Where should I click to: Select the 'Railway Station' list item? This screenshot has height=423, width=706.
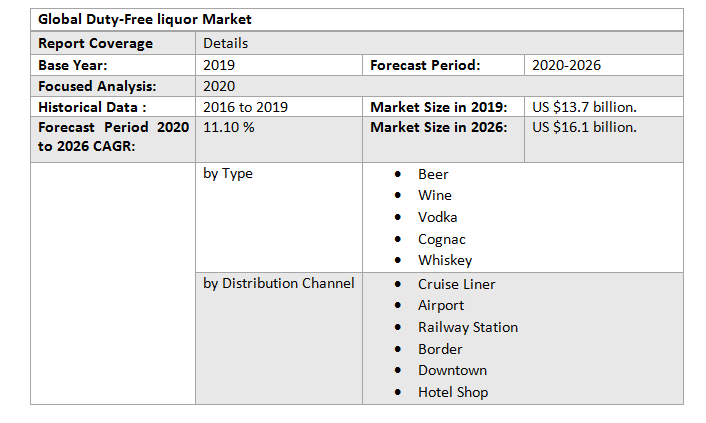point(468,327)
